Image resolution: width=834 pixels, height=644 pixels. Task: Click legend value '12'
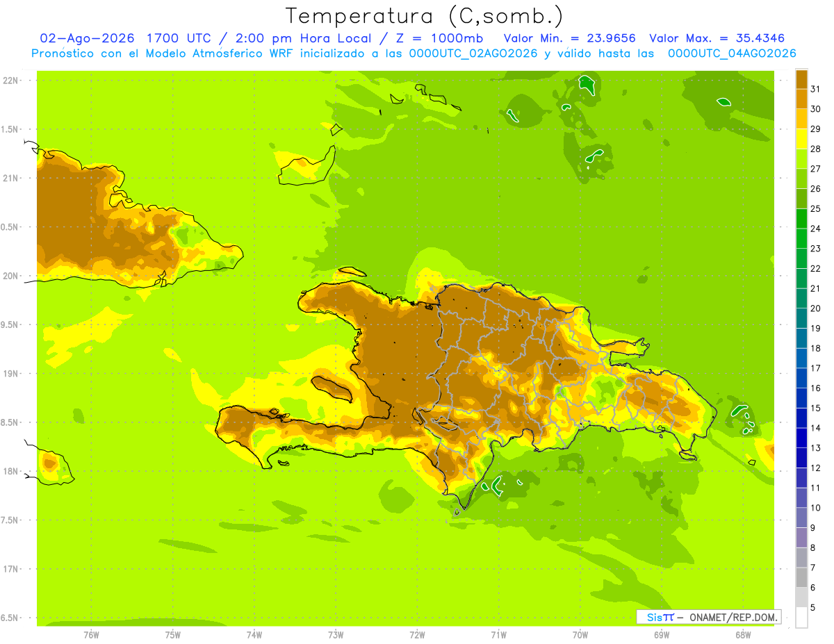point(816,468)
